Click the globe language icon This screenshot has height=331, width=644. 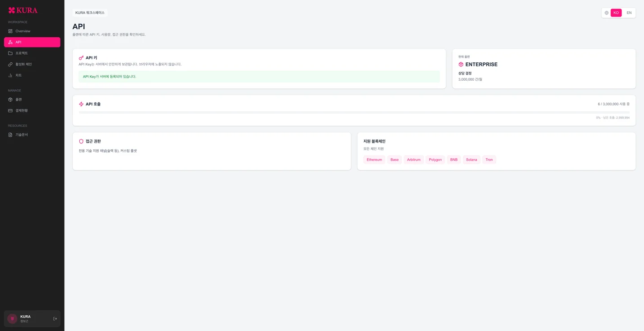click(x=606, y=13)
